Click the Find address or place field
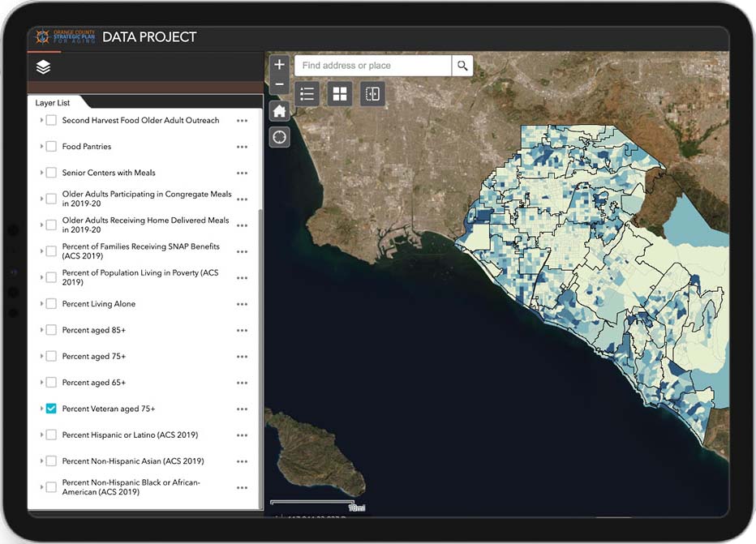This screenshot has height=544, width=756. (x=372, y=66)
